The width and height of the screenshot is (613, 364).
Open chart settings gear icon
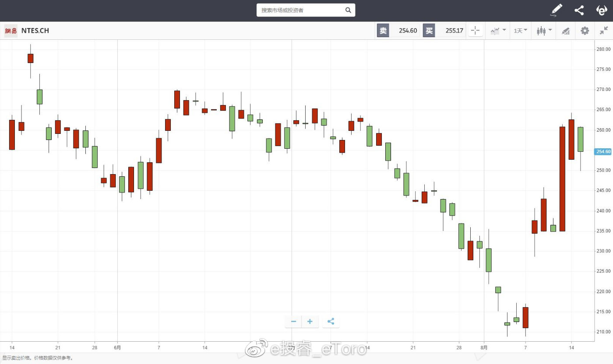(585, 31)
